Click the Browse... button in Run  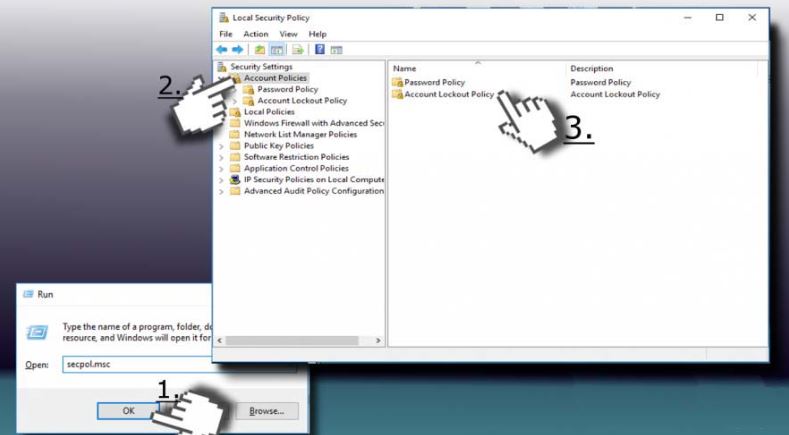(266, 411)
